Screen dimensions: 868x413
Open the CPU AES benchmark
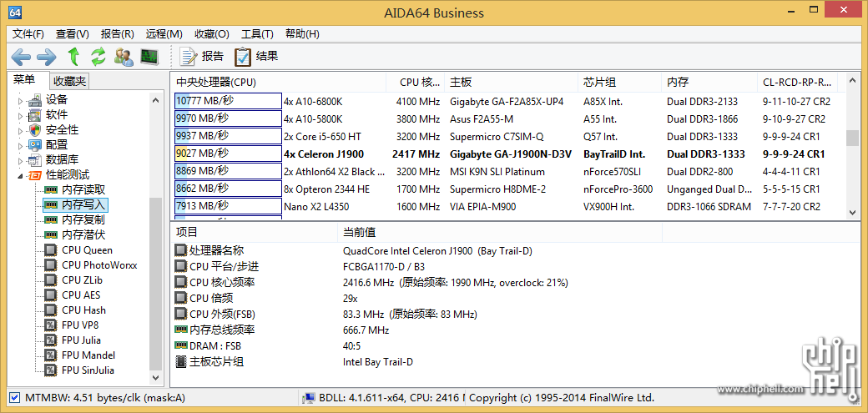[81, 295]
